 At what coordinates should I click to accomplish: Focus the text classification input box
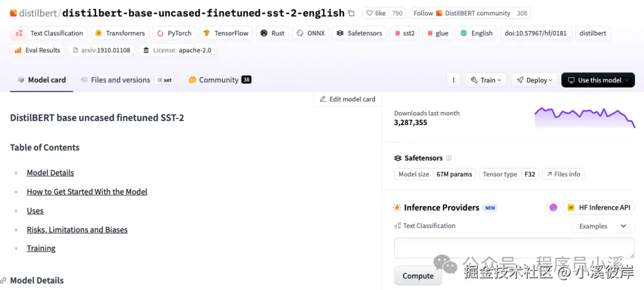514,248
